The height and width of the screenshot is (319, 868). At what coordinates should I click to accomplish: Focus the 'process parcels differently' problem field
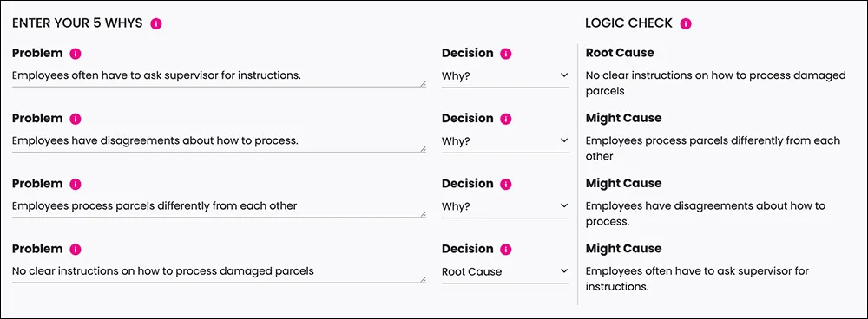[x=220, y=206]
